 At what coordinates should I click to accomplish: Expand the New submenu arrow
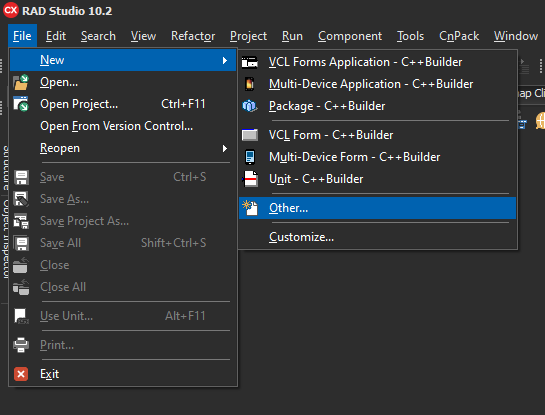coord(225,60)
